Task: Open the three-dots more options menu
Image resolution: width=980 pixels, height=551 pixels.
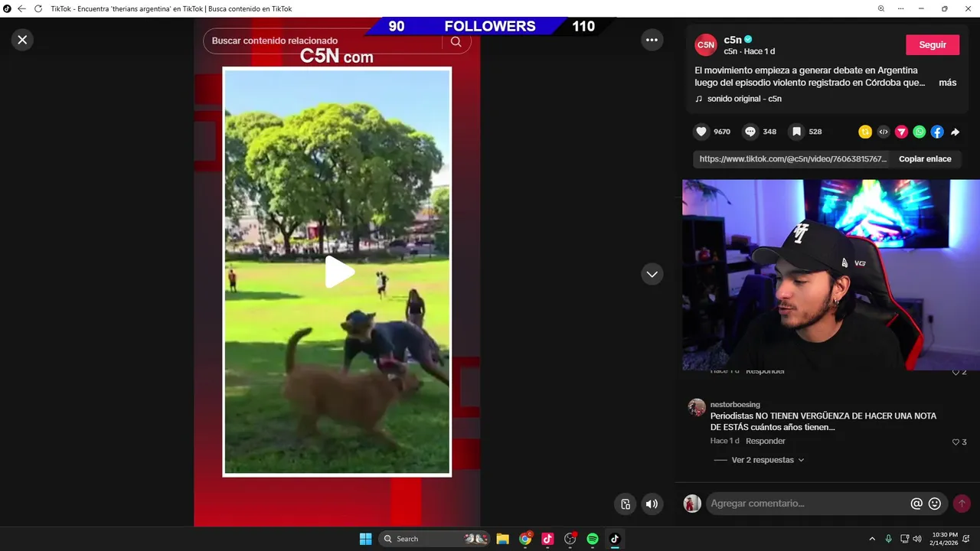Action: pos(652,40)
